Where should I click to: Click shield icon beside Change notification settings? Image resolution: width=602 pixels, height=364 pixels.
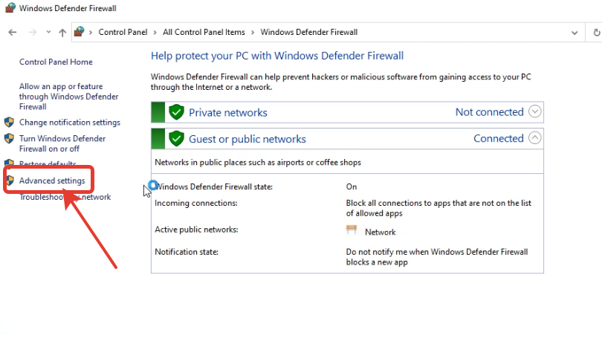(x=9, y=123)
